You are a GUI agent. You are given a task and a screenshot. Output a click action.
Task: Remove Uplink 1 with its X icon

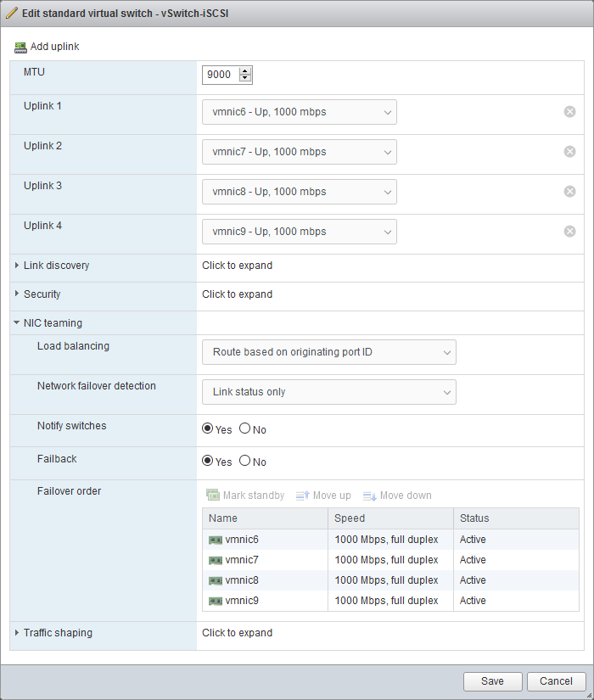click(x=570, y=112)
